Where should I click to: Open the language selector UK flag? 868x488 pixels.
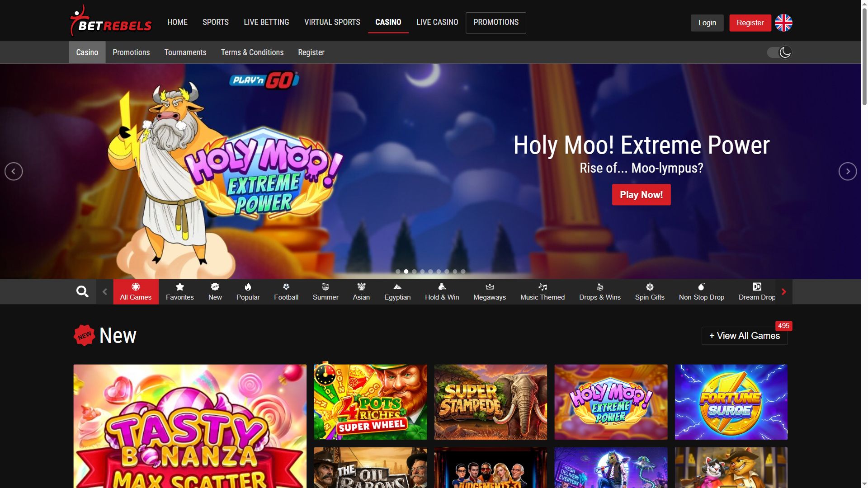point(783,23)
